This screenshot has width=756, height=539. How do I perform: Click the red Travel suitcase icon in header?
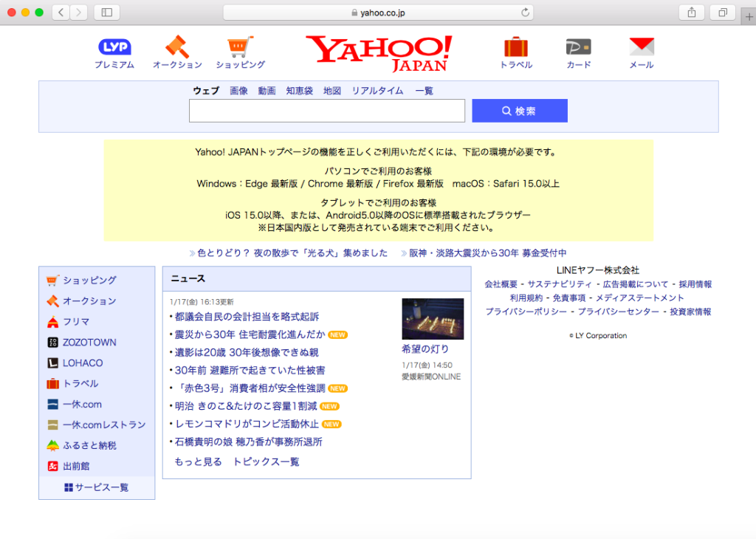(516, 47)
